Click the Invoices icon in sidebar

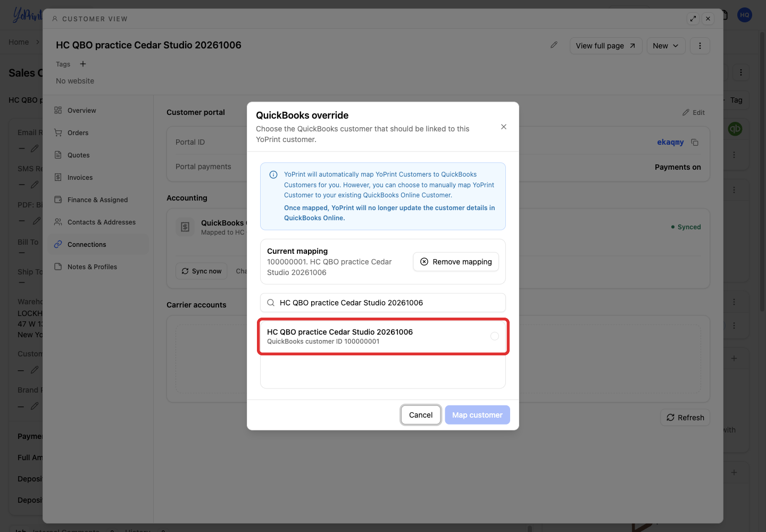coord(58,178)
